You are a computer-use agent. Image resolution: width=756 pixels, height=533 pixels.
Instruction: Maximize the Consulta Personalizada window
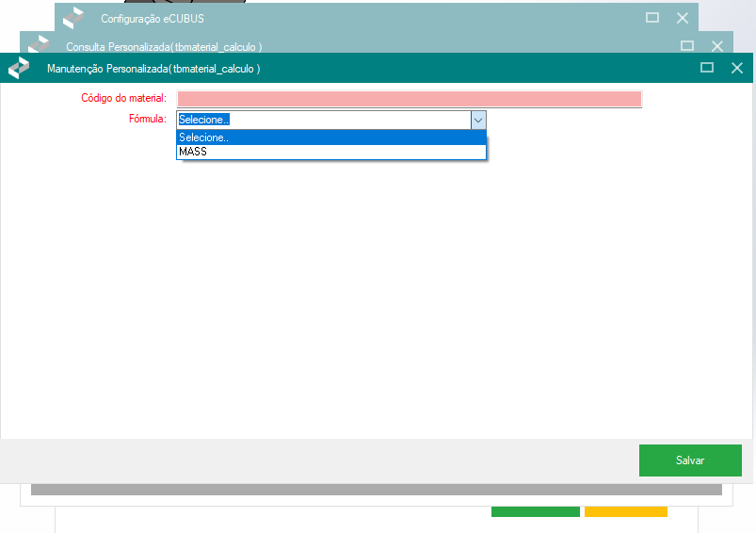pos(687,45)
